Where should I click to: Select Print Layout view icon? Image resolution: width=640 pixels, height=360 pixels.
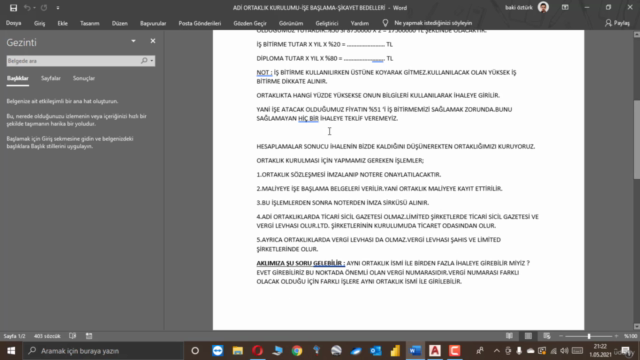(528, 336)
